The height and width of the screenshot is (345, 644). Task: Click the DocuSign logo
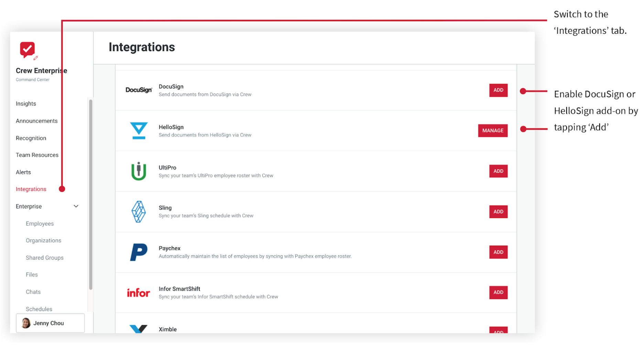pyautogui.click(x=139, y=90)
